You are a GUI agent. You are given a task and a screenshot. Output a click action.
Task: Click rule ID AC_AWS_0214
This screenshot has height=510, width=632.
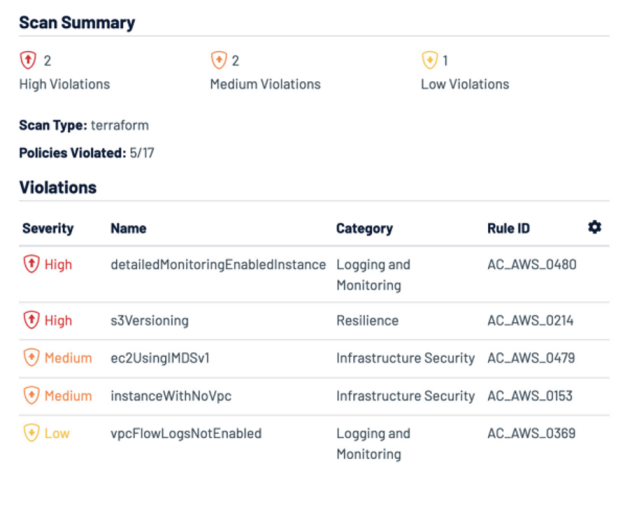coord(531,321)
